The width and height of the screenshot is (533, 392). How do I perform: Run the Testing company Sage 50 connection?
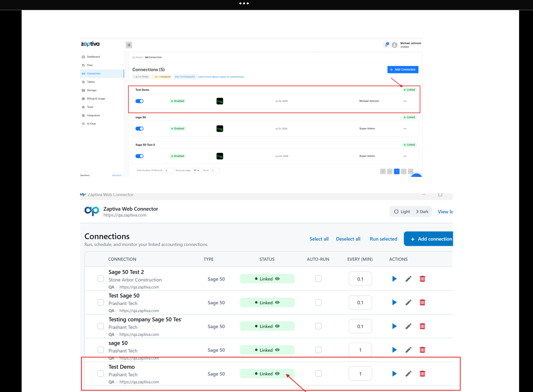394,326
